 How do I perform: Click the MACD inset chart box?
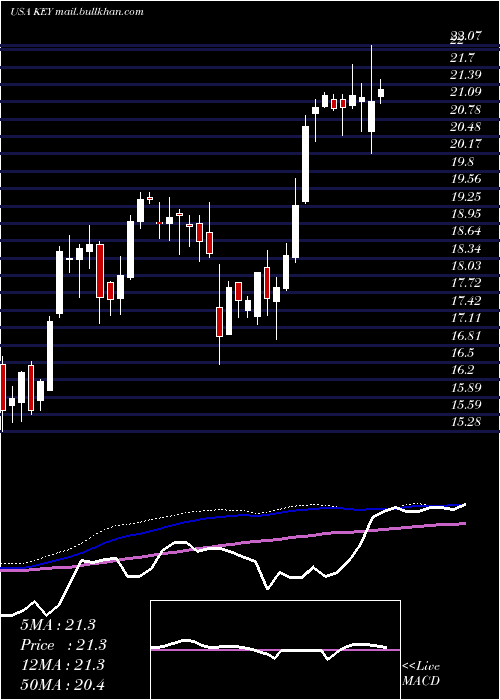[x=275, y=650]
